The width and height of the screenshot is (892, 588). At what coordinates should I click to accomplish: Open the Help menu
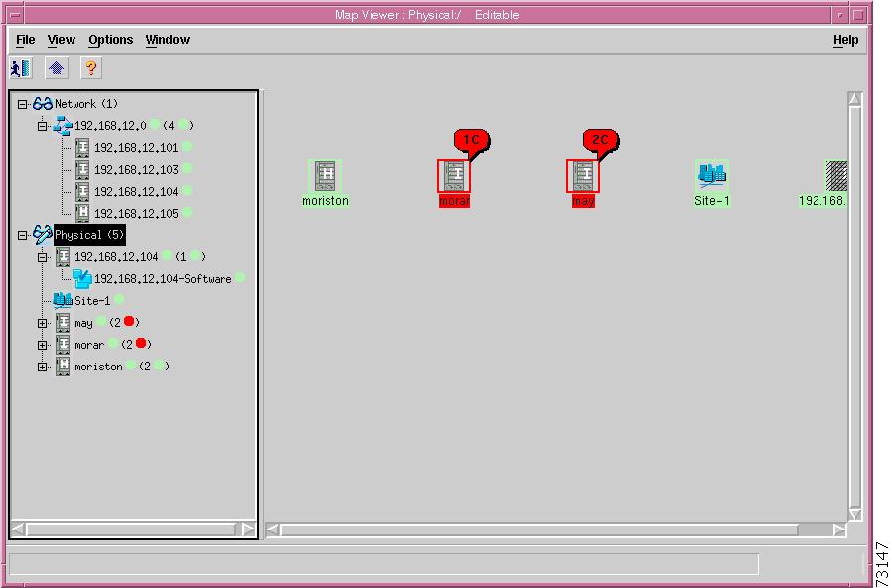[x=846, y=40]
